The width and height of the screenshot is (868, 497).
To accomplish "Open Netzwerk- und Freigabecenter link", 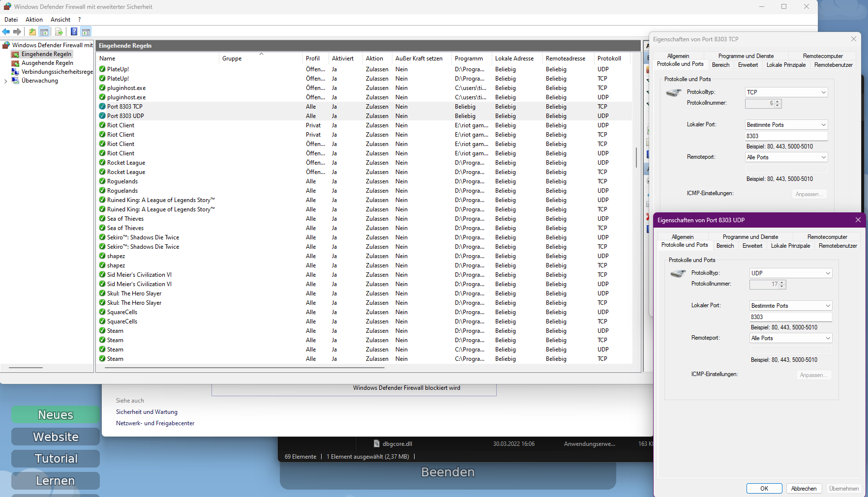I will [155, 423].
